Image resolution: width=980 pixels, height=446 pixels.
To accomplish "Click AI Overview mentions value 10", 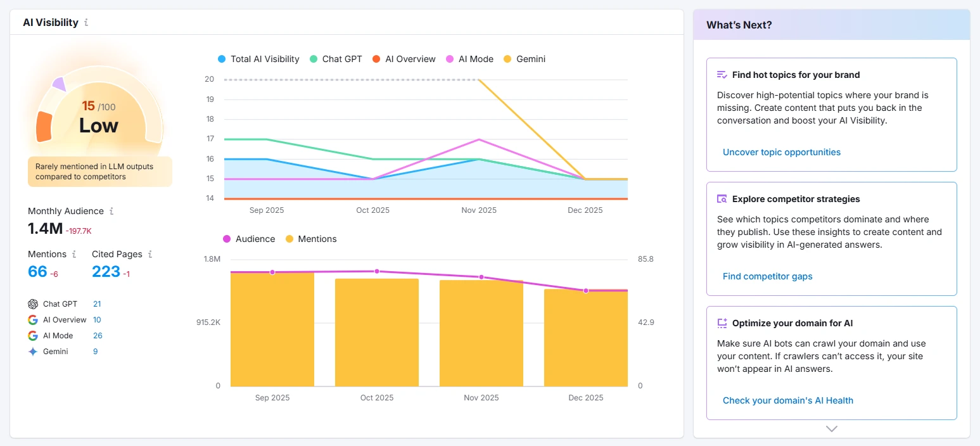I will point(97,320).
